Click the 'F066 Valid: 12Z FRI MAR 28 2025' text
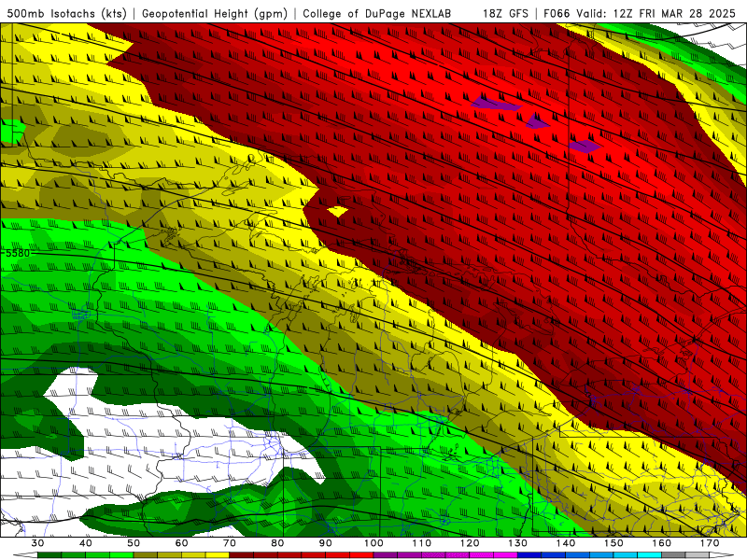Screen dimensions: 747x560 640,13
